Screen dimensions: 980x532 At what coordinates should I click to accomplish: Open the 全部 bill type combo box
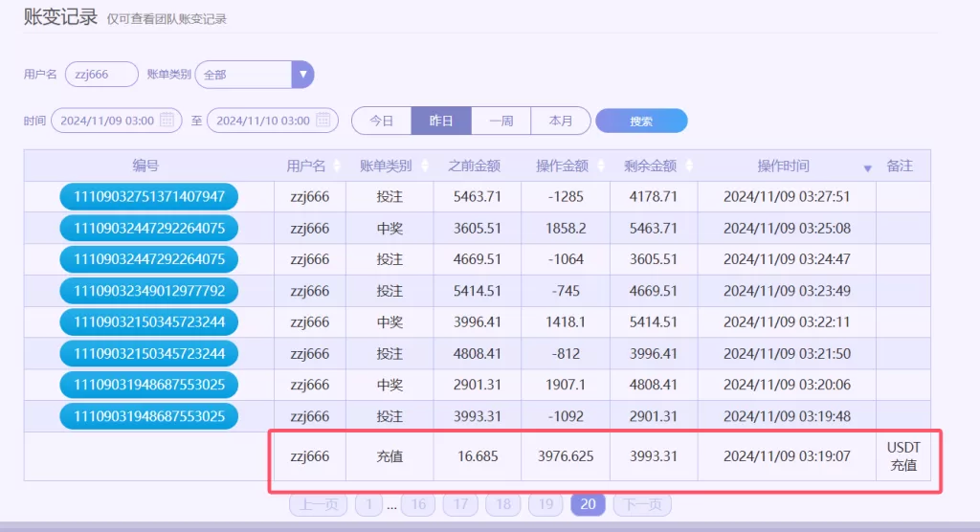point(254,75)
